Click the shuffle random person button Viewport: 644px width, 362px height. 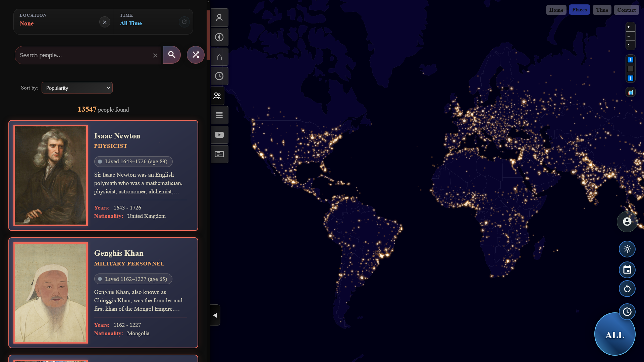point(196,55)
